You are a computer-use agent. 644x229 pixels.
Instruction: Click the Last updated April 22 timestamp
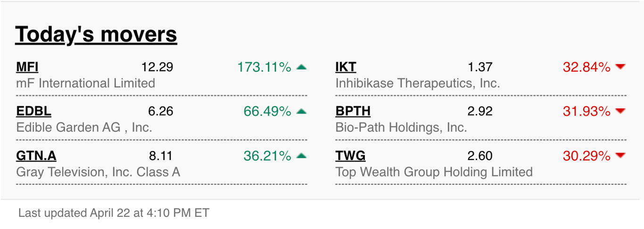(x=113, y=213)
